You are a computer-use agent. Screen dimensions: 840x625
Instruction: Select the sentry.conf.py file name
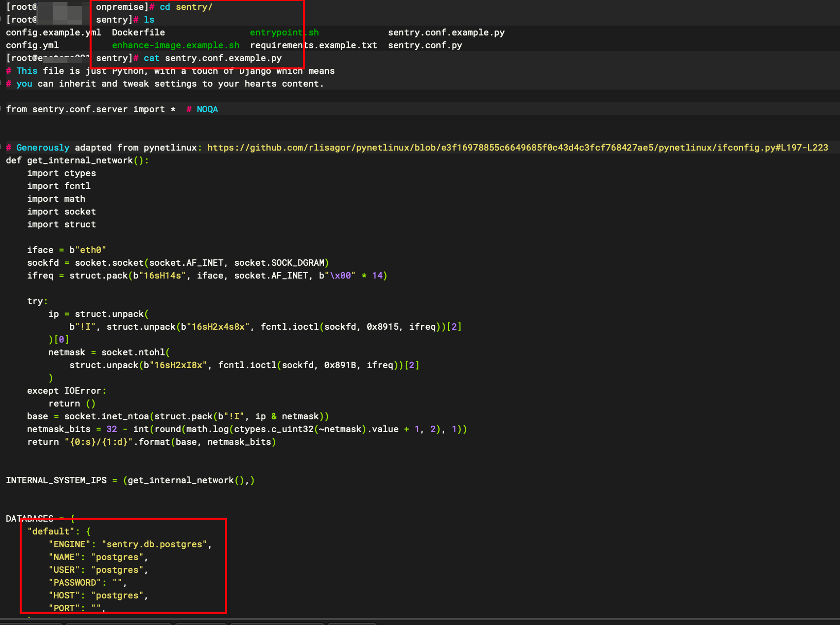coord(425,45)
